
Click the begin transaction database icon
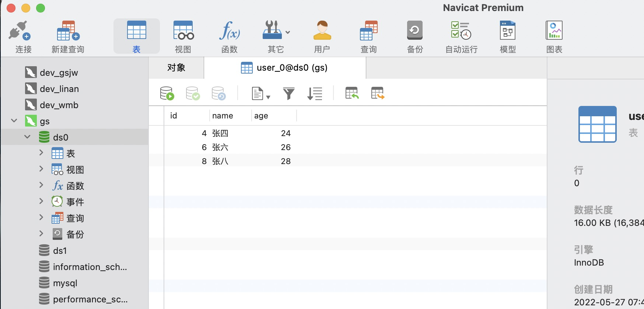pyautogui.click(x=167, y=93)
